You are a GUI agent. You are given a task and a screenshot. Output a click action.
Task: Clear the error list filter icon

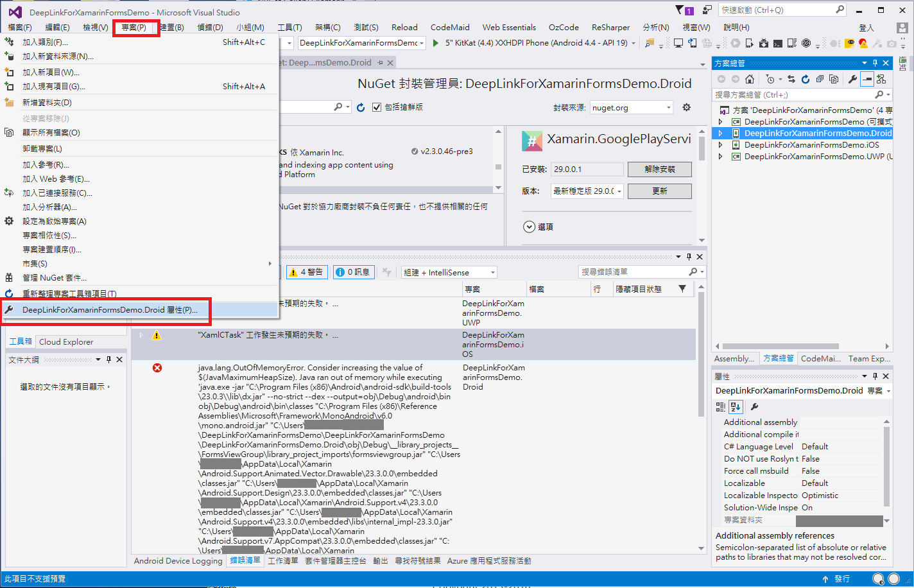point(386,272)
